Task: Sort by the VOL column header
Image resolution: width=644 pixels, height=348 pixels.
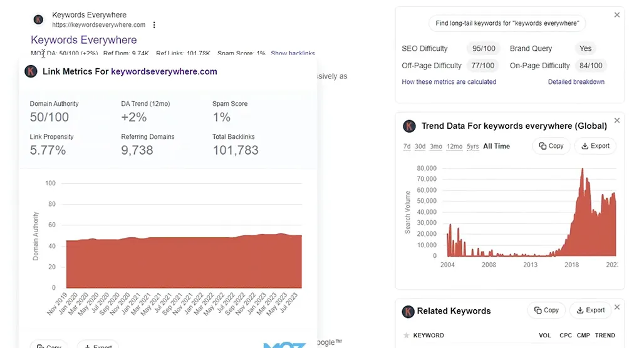Action: (544, 335)
